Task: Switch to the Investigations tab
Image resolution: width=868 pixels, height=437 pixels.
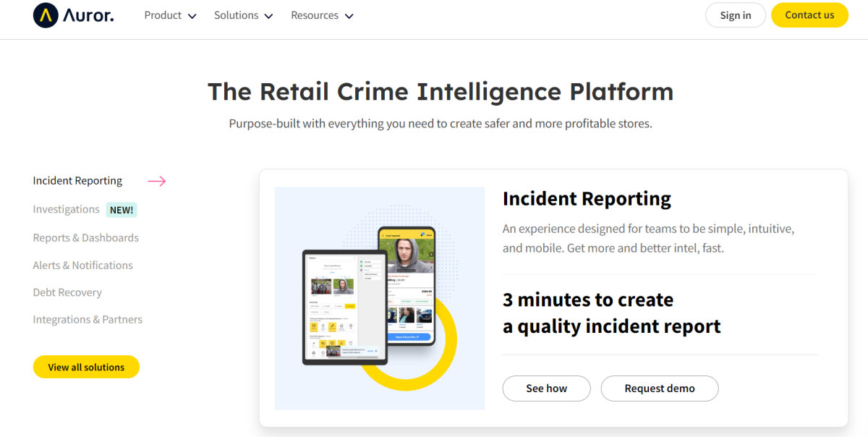Action: pyautogui.click(x=66, y=209)
